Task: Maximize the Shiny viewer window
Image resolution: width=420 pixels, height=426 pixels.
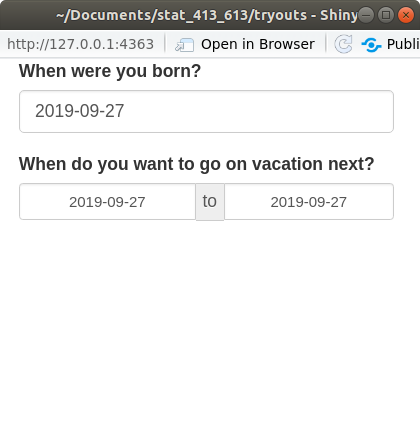Action: tap(386, 15)
